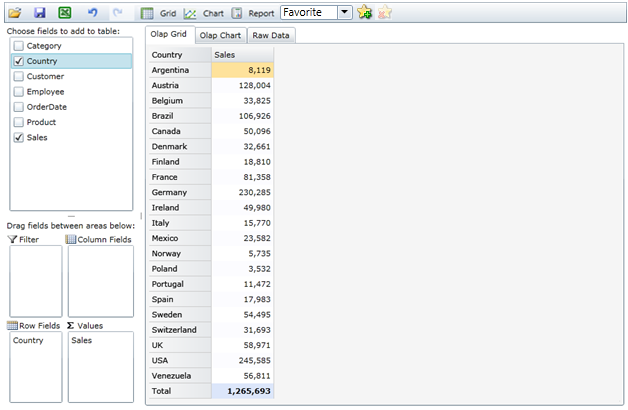628x410 pixels.
Task: Click the undo arrow icon
Action: coord(93,13)
